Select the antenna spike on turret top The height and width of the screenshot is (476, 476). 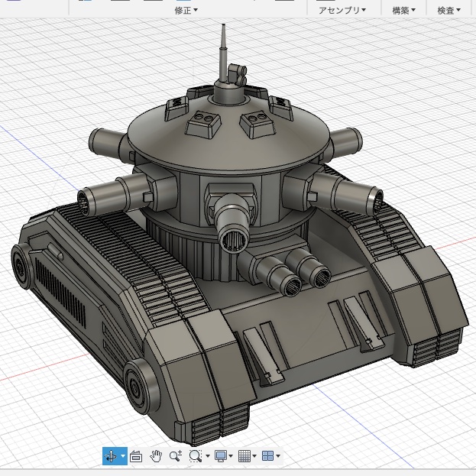click(x=223, y=53)
